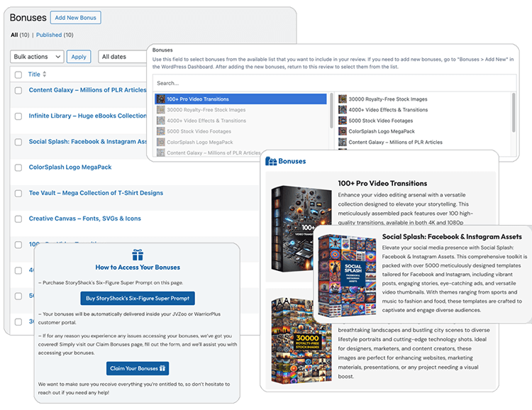Viewport: 532px width, 410px height.
Task: Click How to Access Your Bonuses heading
Action: [x=138, y=267]
